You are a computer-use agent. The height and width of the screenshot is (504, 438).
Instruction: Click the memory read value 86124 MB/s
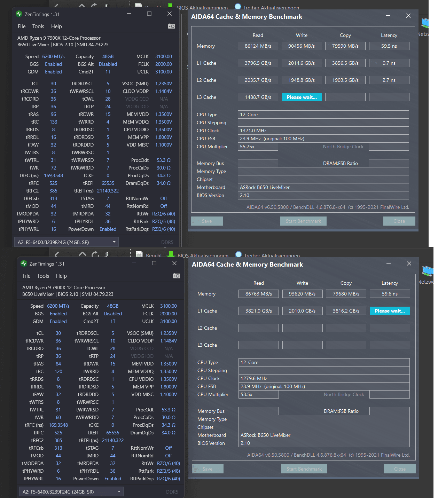coord(258,46)
